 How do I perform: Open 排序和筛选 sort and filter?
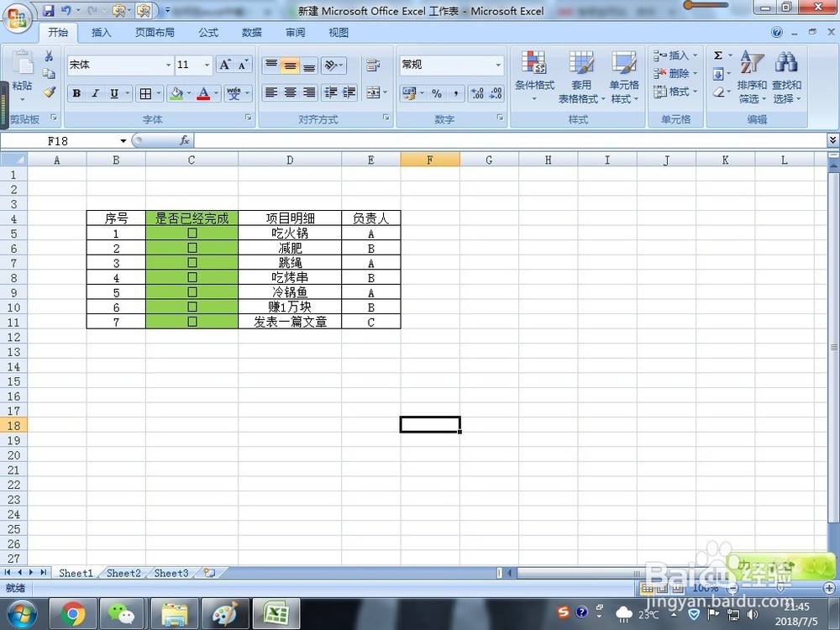tap(752, 76)
